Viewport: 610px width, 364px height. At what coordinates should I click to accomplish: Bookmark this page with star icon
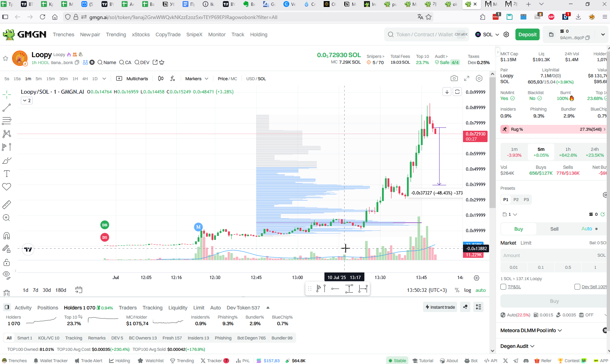pos(429,17)
